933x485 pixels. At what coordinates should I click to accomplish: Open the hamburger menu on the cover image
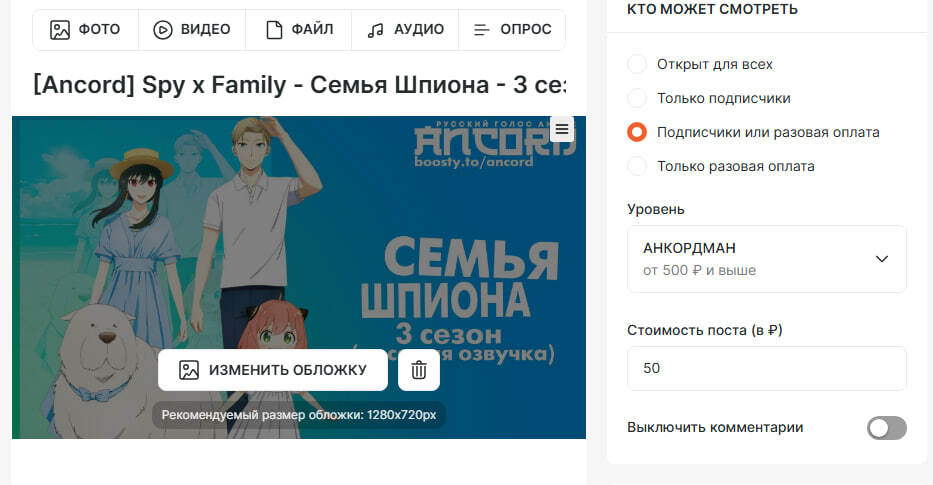coord(562,129)
